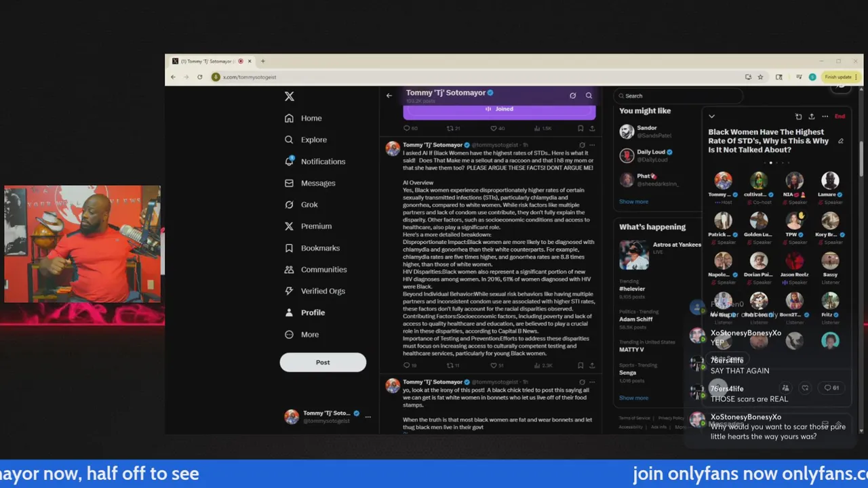
Task: Open Bookmarks in the X sidebar
Action: click(312, 248)
